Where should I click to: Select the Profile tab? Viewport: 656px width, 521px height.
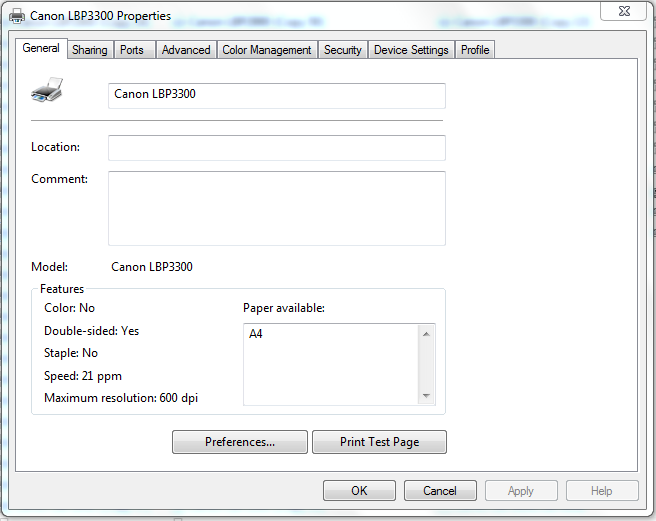[475, 50]
